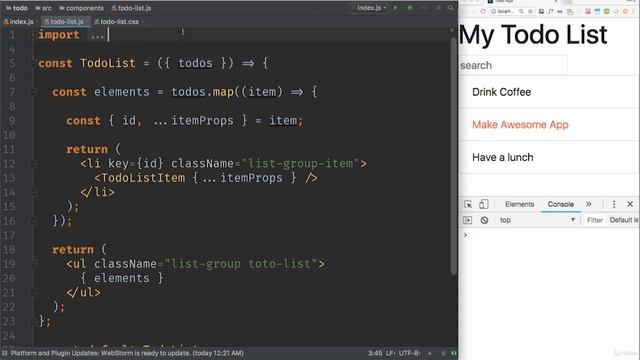Toggle the DevTools device toolbar
Viewport: 640px width, 360px height.
(483, 204)
